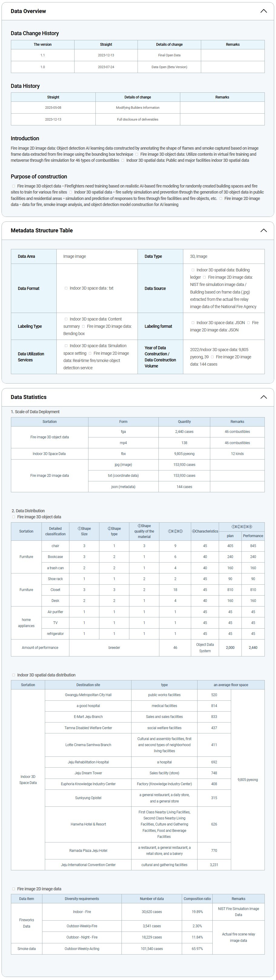Click the 'Data Statistics' panel title
276x980 pixels.
[28, 397]
